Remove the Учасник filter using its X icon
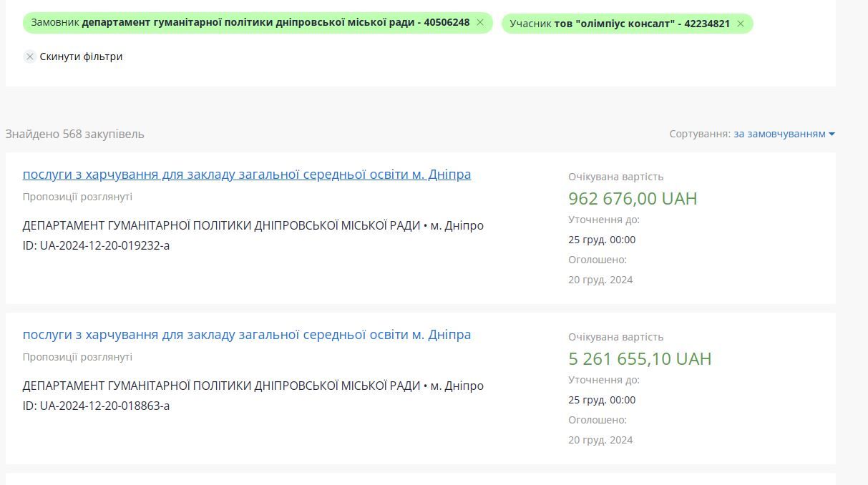868x485 pixels. (x=741, y=24)
